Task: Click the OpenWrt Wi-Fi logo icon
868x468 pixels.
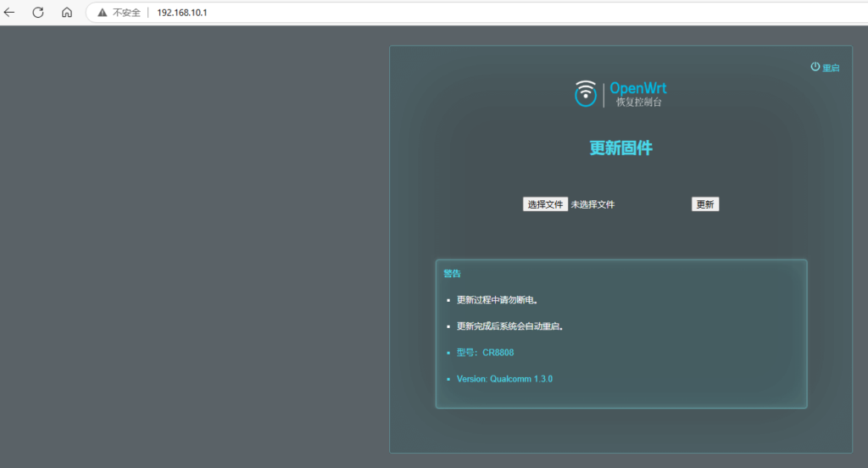Action: 585,93
